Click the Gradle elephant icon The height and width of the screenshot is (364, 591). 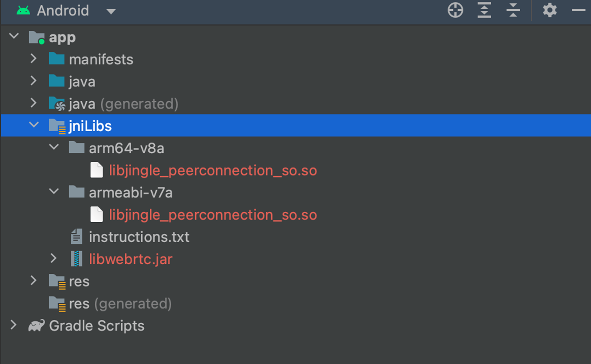tap(36, 325)
